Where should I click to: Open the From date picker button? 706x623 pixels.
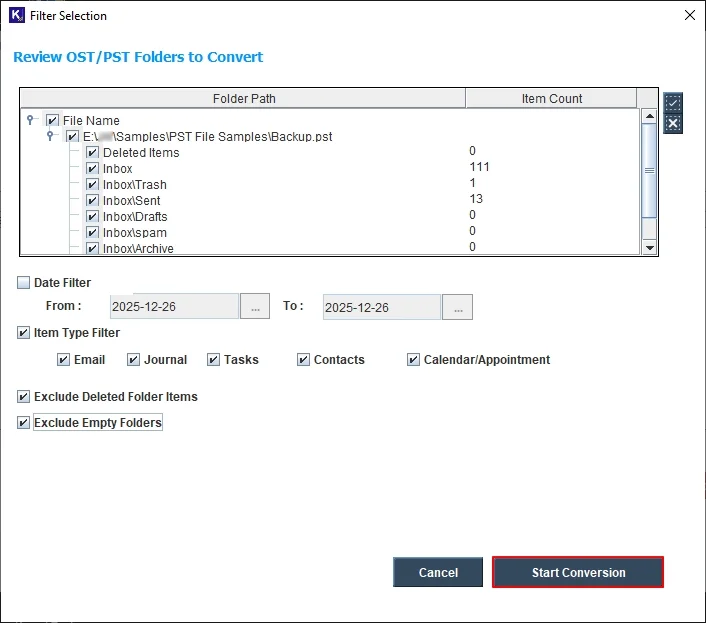255,307
